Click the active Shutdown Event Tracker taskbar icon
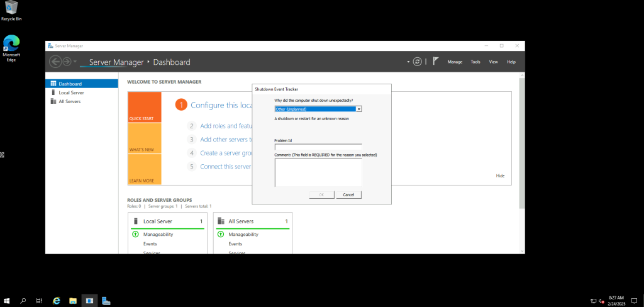 [89, 301]
